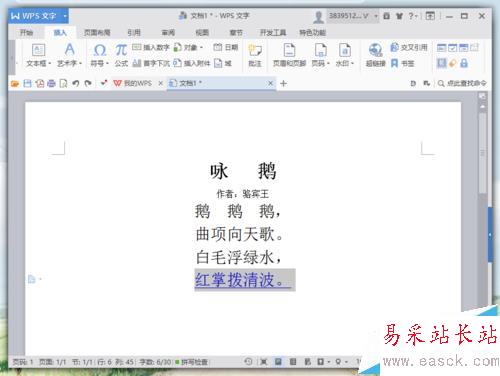Toggle the spell check status indicator
Image resolution: width=500 pixels, height=376 pixels.
point(192,362)
